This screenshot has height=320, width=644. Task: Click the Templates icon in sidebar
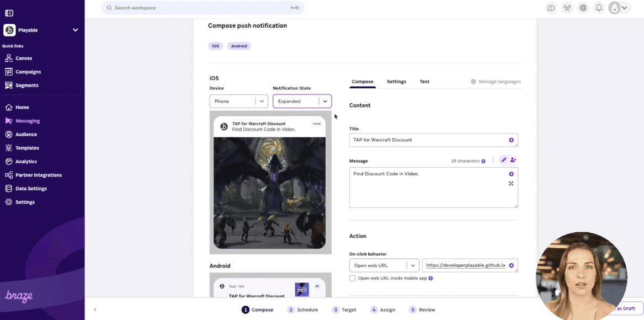9,148
